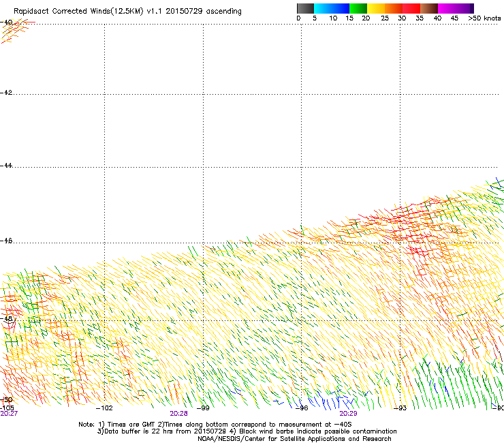This screenshot has width=504, height=443.
Task: Click the '25' legend tick label
Action: 385,18
